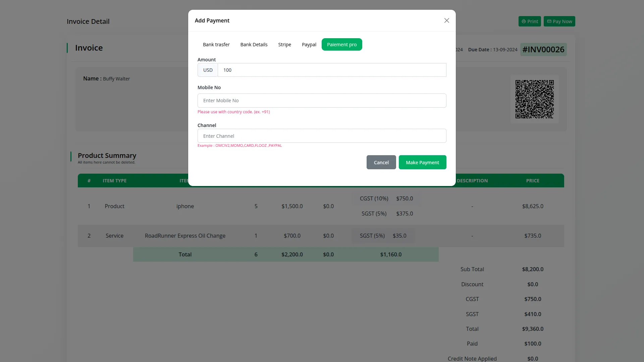The image size is (644, 362).
Task: Click the invoice QR code image
Action: (534, 99)
